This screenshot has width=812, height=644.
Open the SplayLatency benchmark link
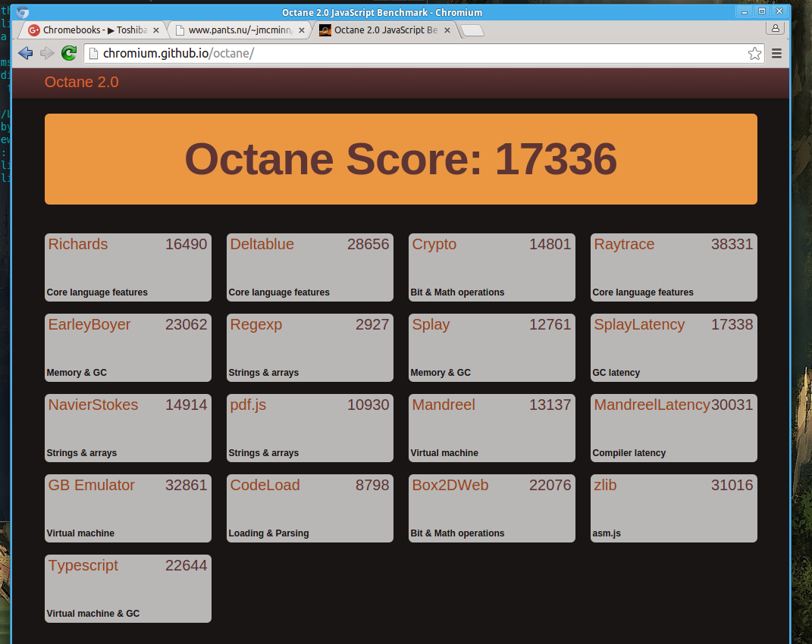639,324
